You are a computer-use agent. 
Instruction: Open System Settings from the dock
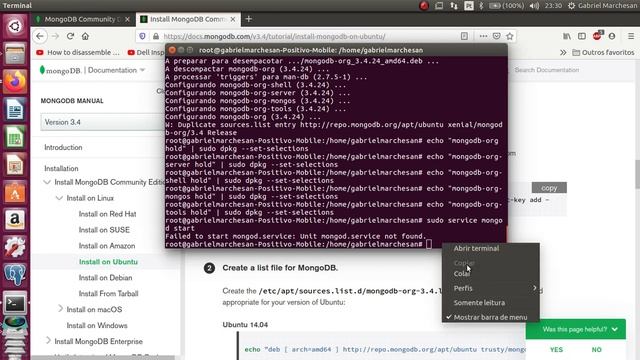click(15, 248)
